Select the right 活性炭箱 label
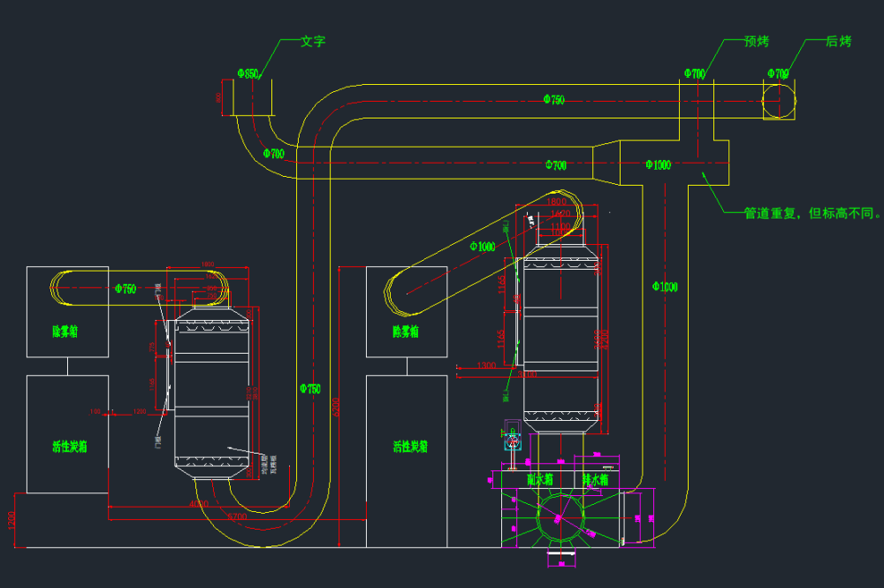The image size is (884, 588). click(410, 447)
